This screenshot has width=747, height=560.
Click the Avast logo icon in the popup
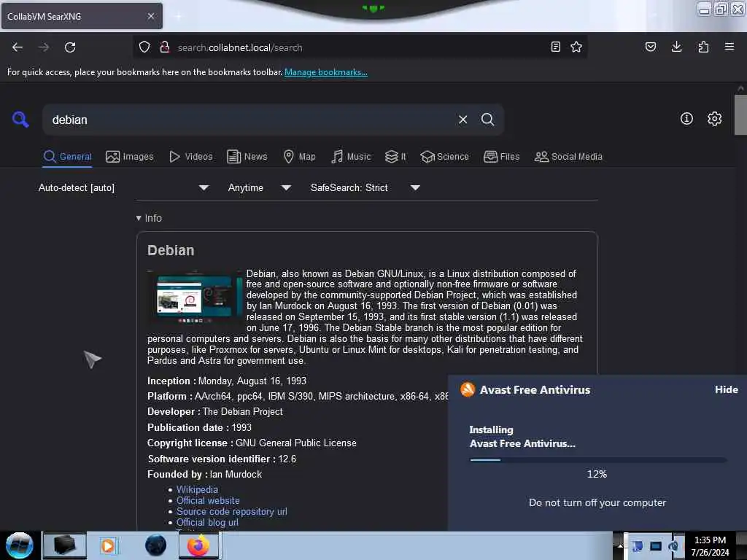coord(468,389)
